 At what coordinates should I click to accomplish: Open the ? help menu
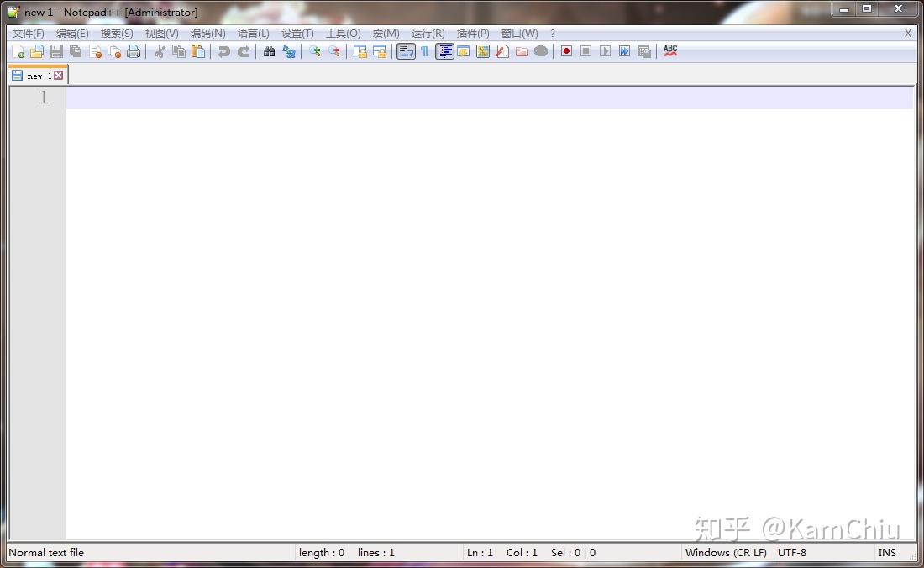pos(552,34)
